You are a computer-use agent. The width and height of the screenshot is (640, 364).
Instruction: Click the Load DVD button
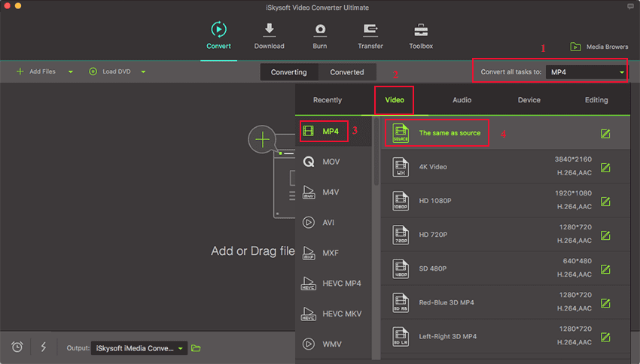(x=113, y=72)
